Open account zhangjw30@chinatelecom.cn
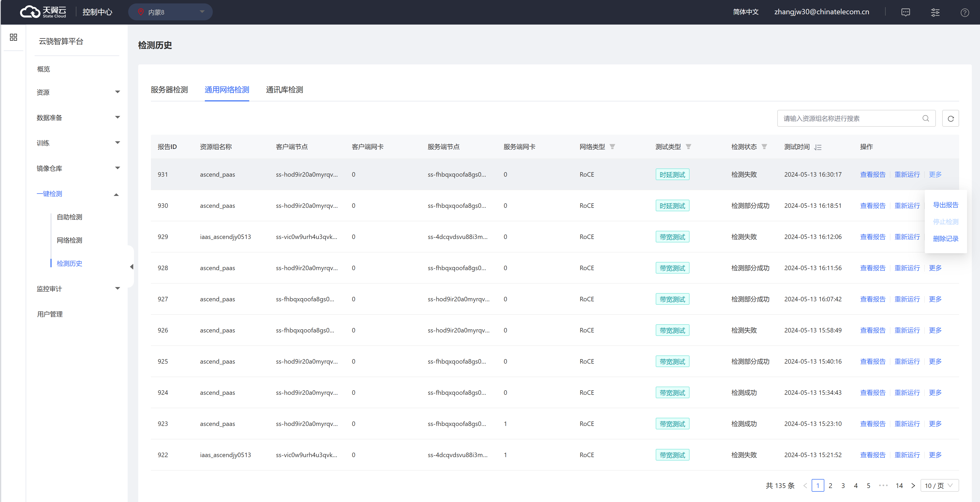The image size is (980, 502). click(x=821, y=12)
